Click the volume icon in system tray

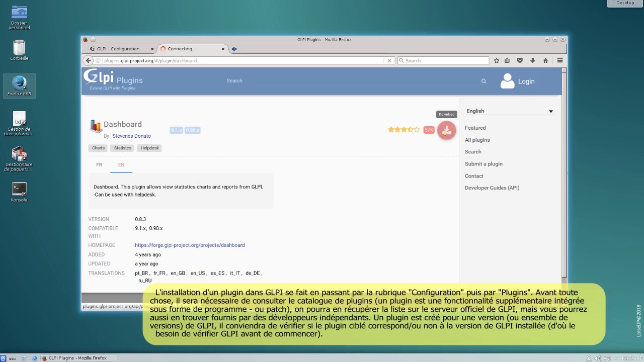tap(598, 358)
